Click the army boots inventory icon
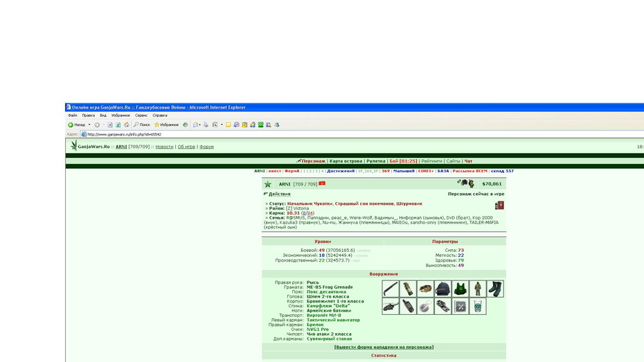 495,289
